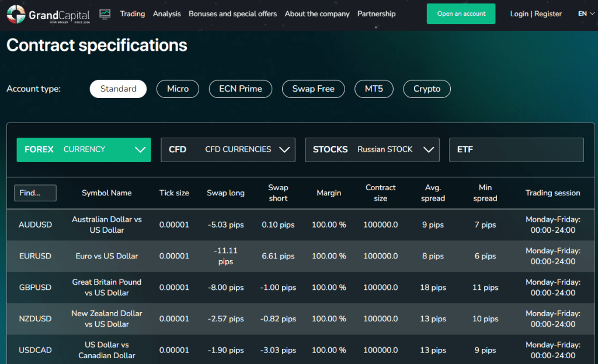Image resolution: width=598 pixels, height=364 pixels.
Task: Click Australian Dollar vs US Dollar name
Action: coord(107,225)
